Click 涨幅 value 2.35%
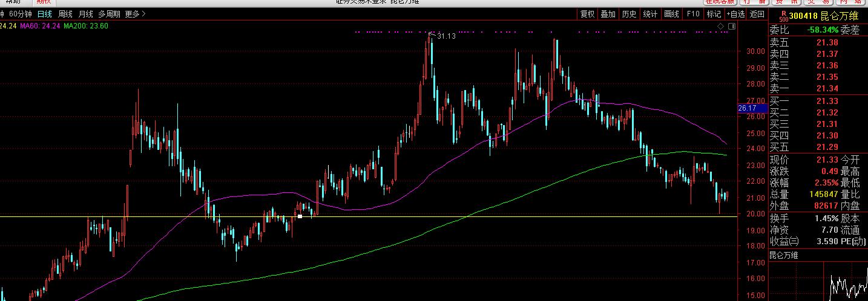 coord(826,183)
